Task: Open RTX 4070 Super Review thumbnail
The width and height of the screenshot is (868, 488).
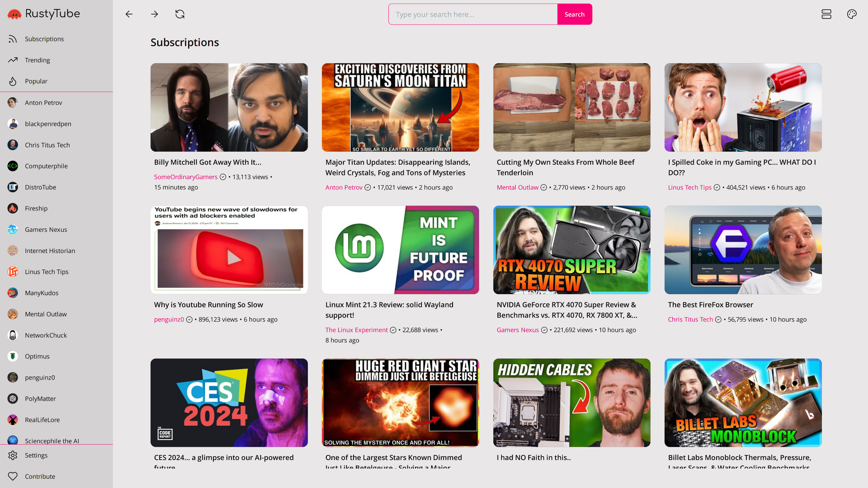Action: point(572,250)
